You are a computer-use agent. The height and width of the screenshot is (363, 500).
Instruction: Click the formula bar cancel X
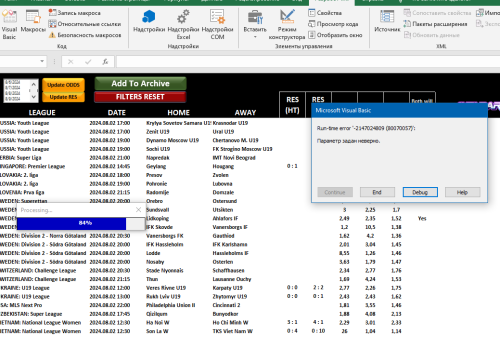(x=70, y=62)
